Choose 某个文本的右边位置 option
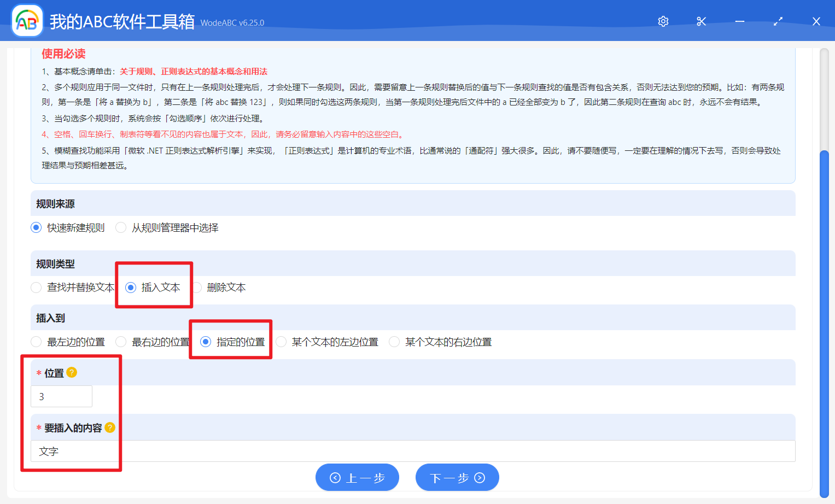This screenshot has width=835, height=504. tap(394, 342)
